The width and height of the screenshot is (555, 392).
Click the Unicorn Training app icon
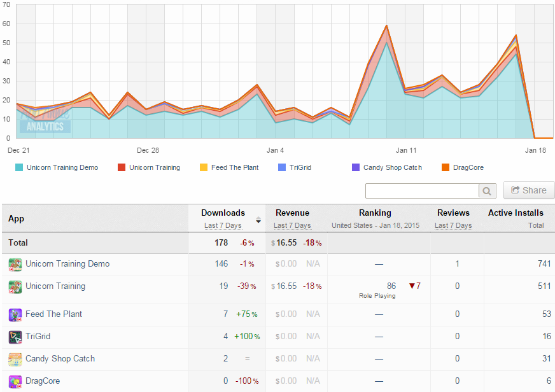coord(15,286)
